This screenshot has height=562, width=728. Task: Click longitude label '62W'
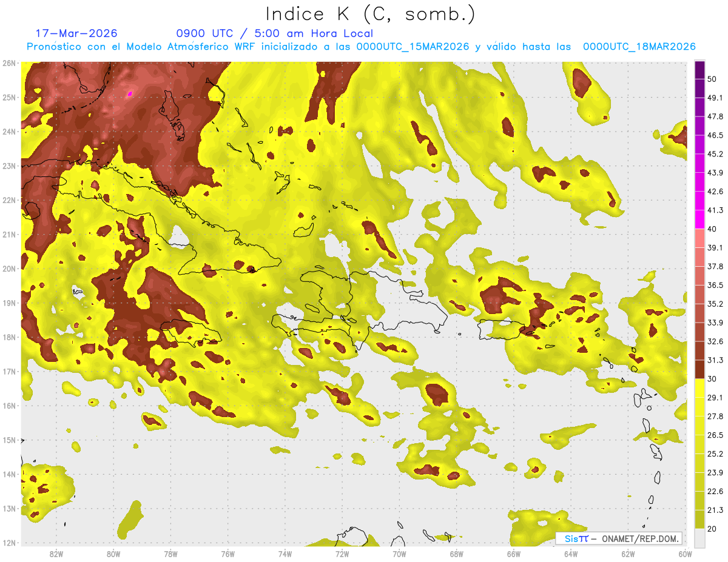628,554
